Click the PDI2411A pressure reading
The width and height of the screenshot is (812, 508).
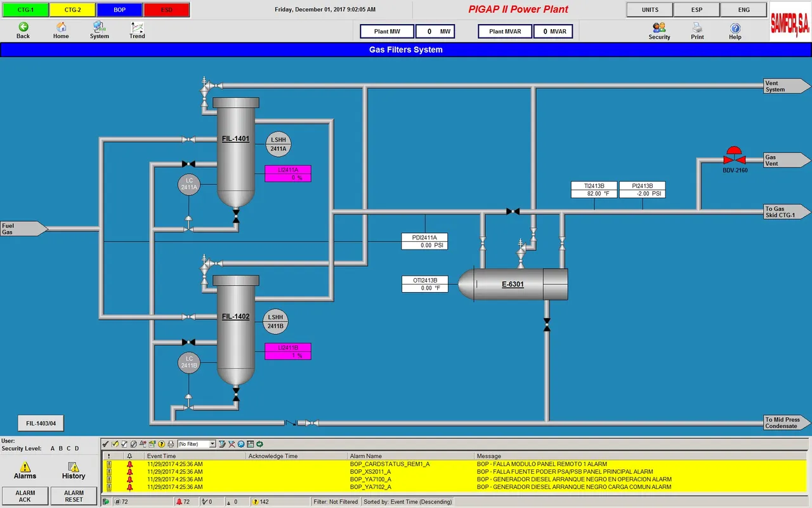click(424, 241)
